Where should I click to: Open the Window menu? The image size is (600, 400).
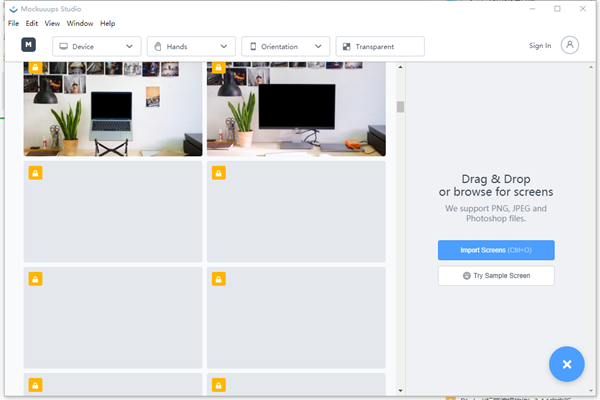80,23
